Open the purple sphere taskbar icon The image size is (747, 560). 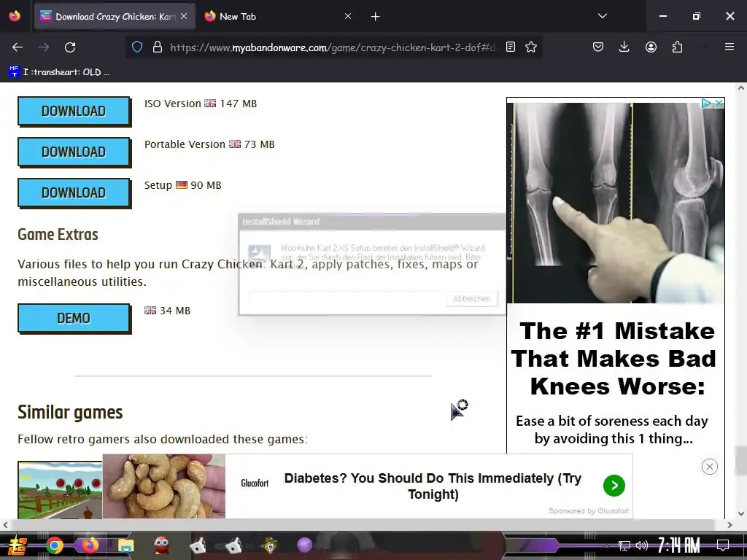(304, 545)
